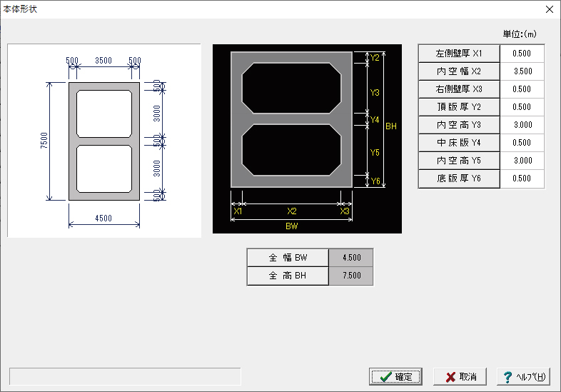
Task: Click the 単位:(m) unit label
Action: coord(520,34)
